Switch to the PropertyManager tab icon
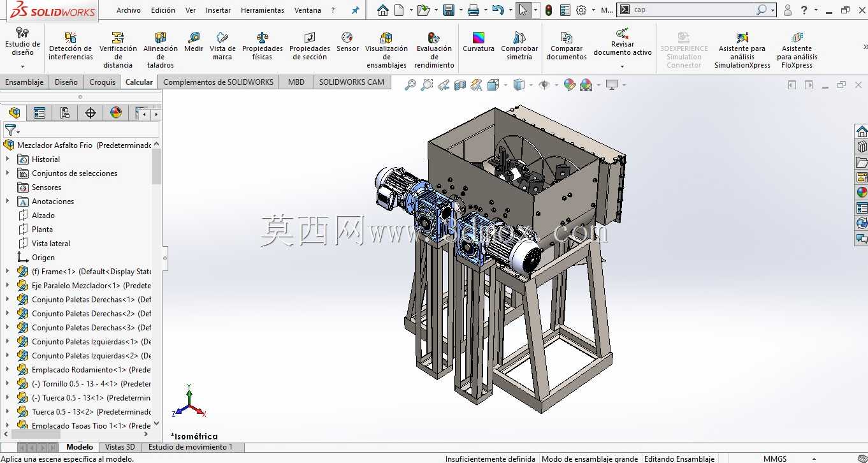Screen dimensions: 868x463 (x=40, y=113)
